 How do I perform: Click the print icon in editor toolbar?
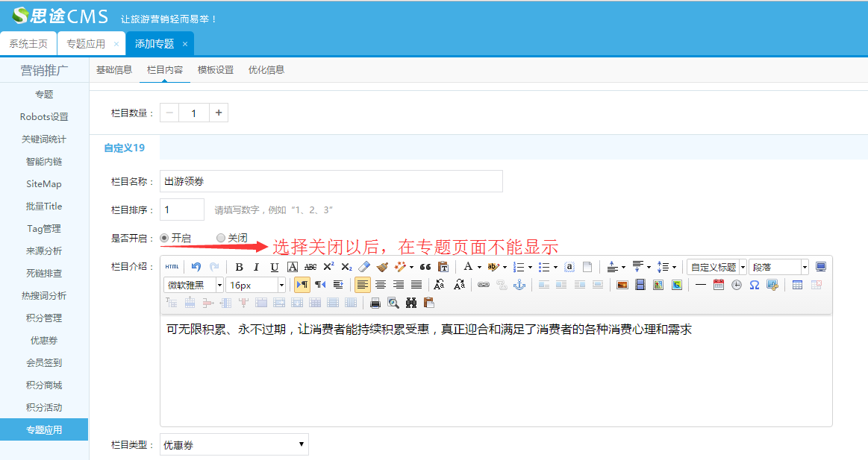coord(375,303)
